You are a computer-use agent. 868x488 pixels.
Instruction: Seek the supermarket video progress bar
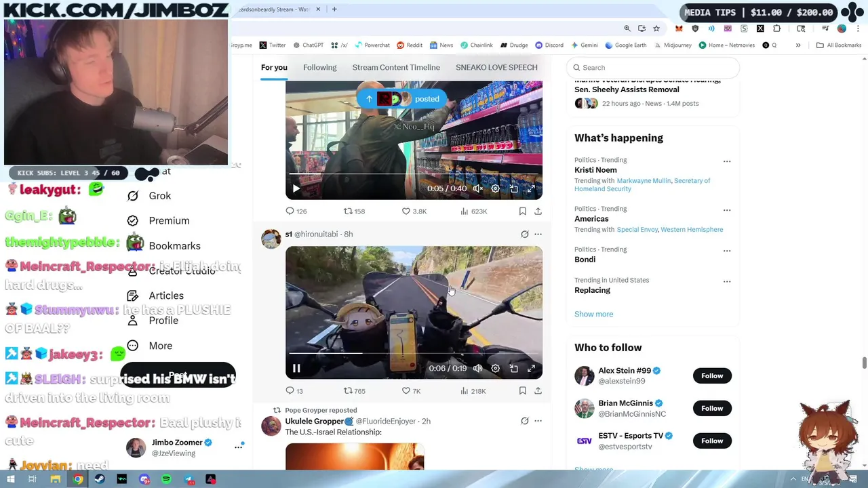(x=414, y=174)
